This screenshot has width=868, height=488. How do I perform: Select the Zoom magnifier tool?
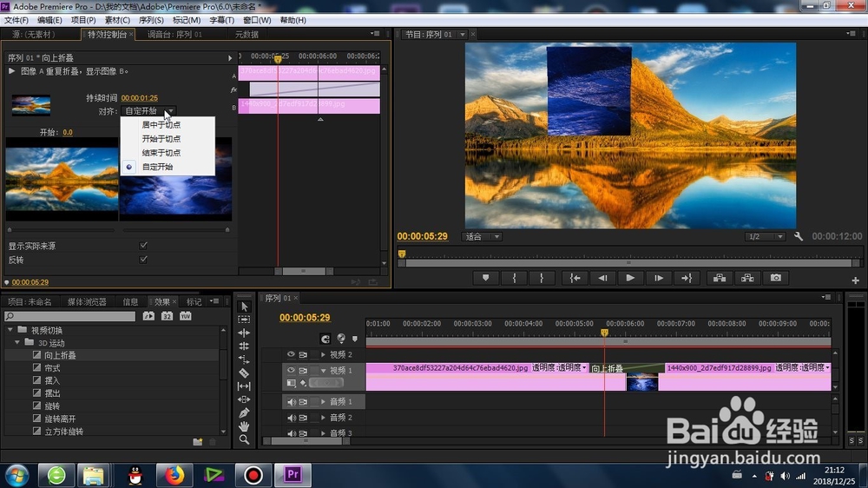click(244, 440)
